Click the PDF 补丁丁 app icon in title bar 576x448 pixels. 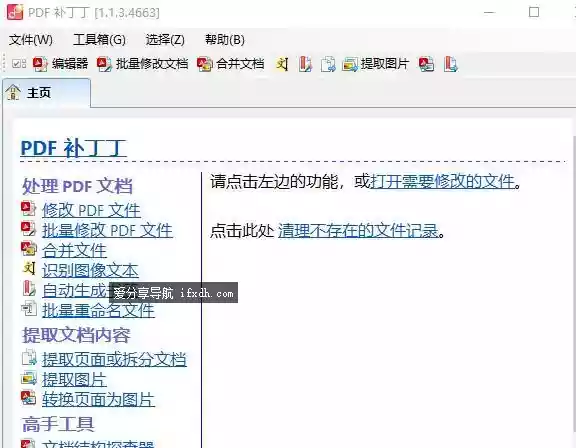pyautogui.click(x=15, y=12)
